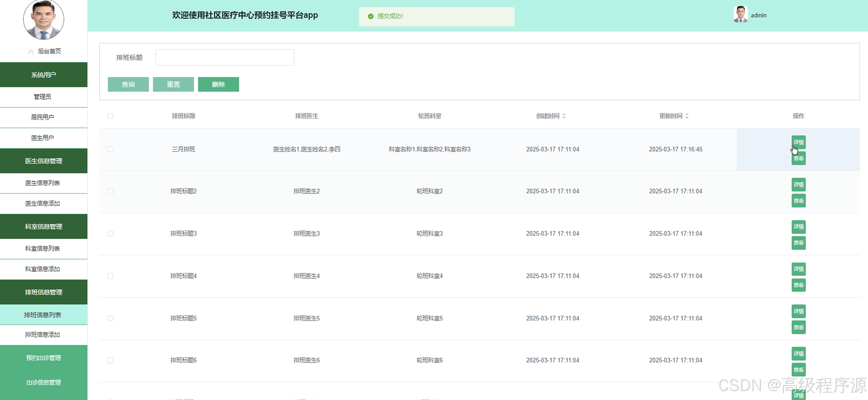Click the home icon beside 后台首页

pos(31,51)
